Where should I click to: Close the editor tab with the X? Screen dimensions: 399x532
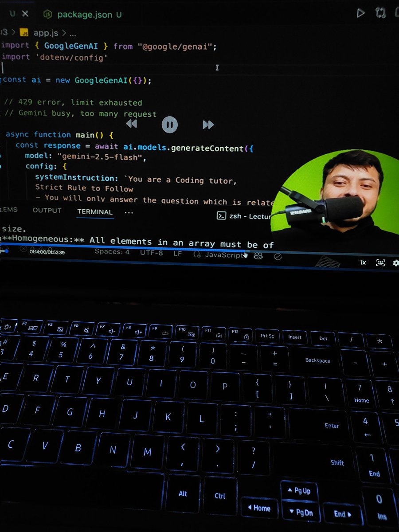click(x=25, y=14)
